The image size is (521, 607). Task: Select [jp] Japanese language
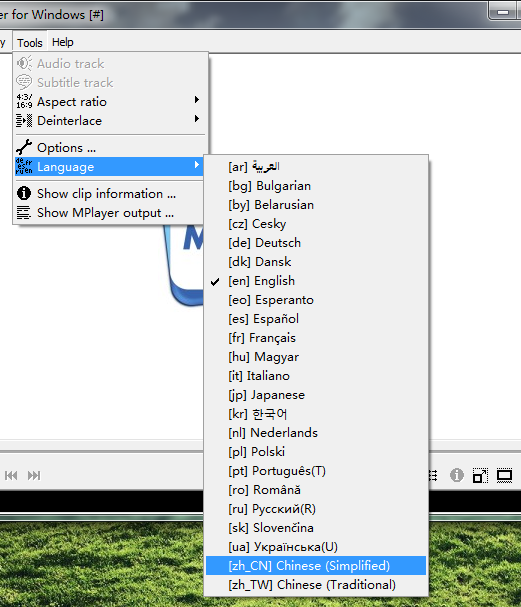point(316,394)
